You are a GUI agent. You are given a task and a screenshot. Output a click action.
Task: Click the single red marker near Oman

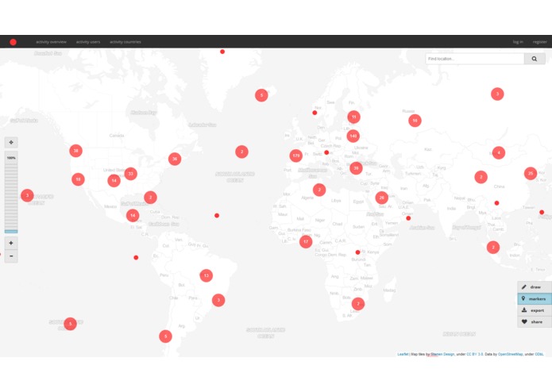click(x=408, y=218)
